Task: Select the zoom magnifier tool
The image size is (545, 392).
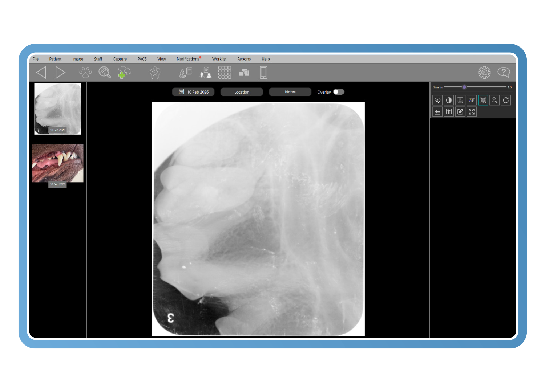Action: (494, 100)
